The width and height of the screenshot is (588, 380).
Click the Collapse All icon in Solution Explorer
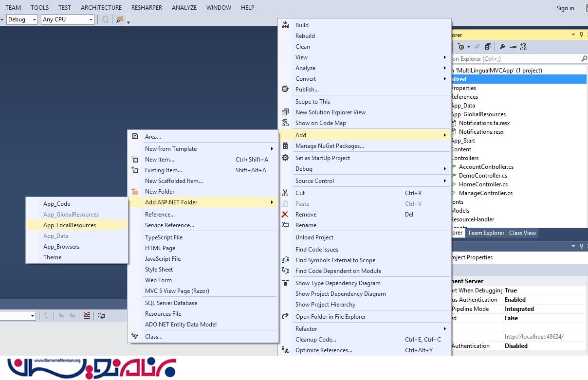tap(487, 47)
